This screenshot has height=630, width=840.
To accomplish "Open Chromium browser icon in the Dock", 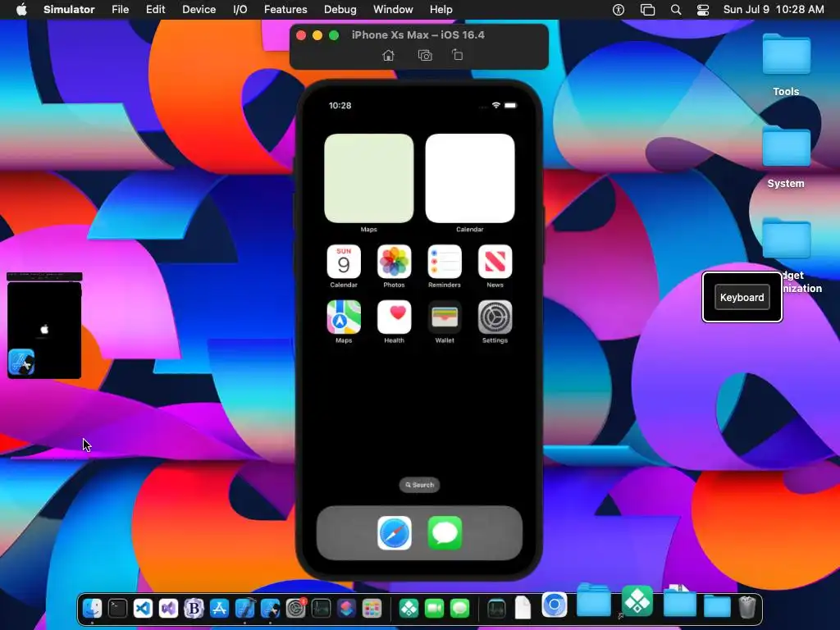I will click(x=555, y=605).
